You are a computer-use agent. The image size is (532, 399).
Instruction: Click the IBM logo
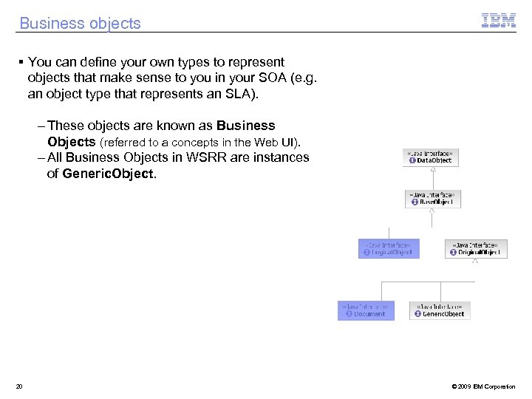[499, 21]
